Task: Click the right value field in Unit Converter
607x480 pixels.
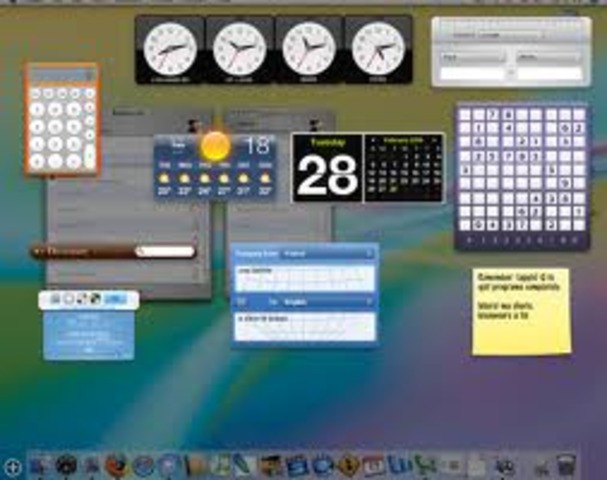Action: click(x=549, y=74)
